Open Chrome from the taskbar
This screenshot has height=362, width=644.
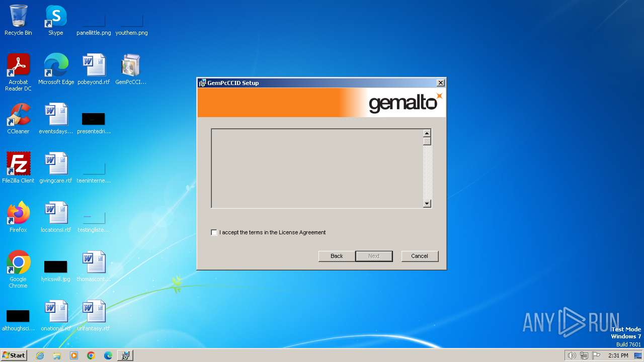(91, 355)
